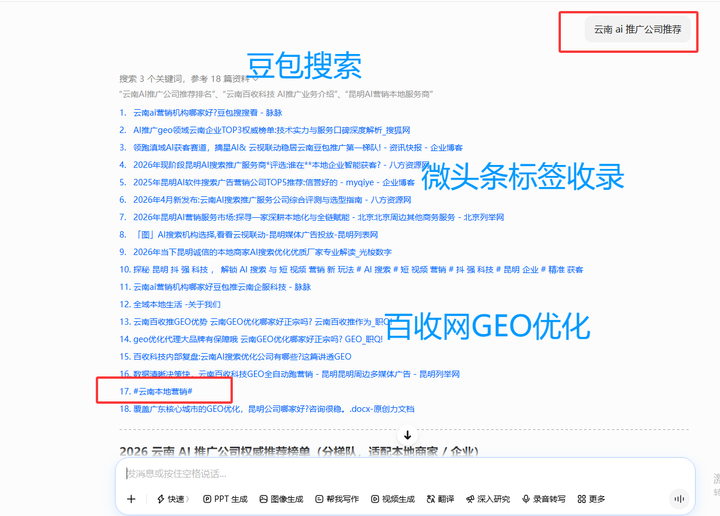Open source 8 AI搜索机构选择 昆明列表网
Screen dimensions: 720x516
pyautogui.click(x=256, y=235)
